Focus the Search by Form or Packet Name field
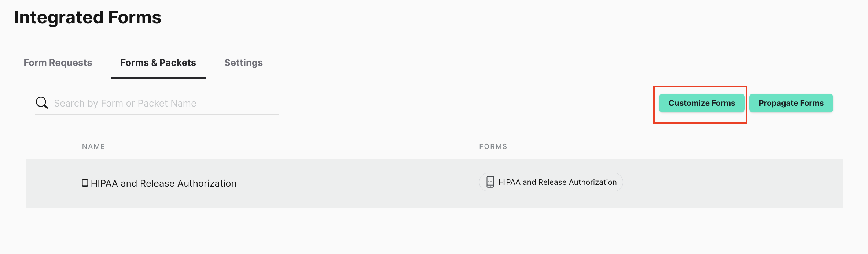 click(165, 103)
